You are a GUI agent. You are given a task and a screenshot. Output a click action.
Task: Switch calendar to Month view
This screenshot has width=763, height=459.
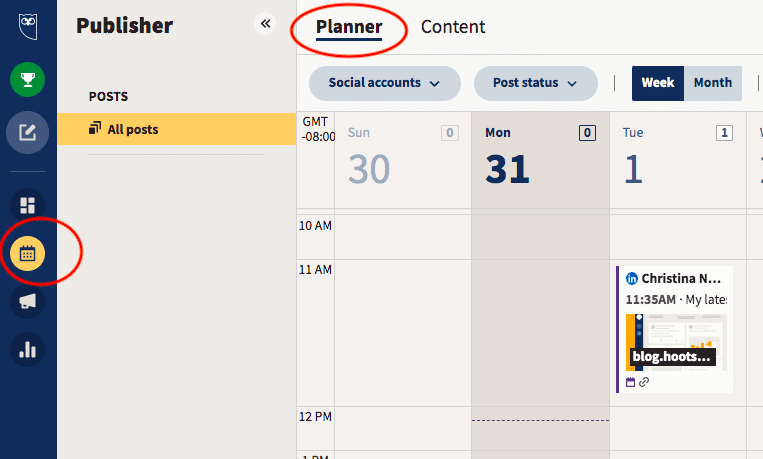(x=713, y=83)
